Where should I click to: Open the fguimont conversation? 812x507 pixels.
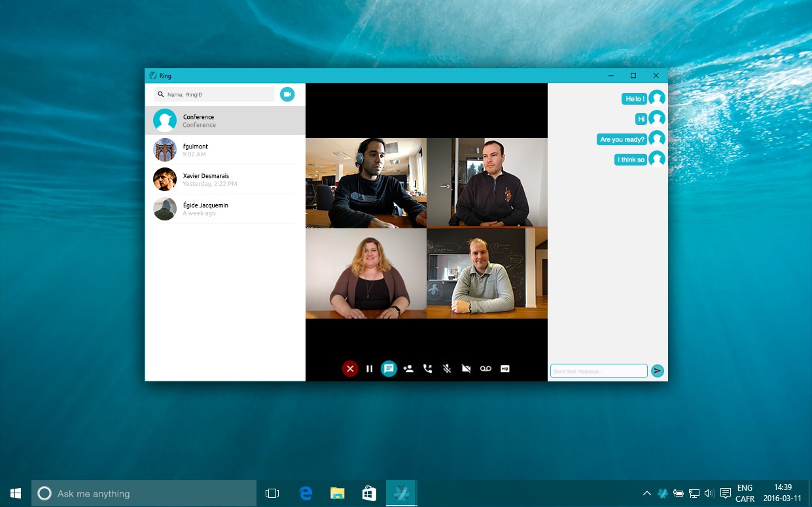coord(225,150)
